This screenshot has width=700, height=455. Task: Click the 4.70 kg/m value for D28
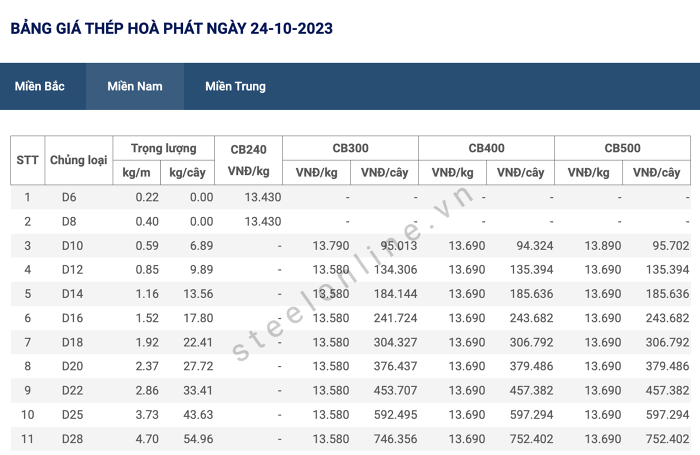point(147,439)
